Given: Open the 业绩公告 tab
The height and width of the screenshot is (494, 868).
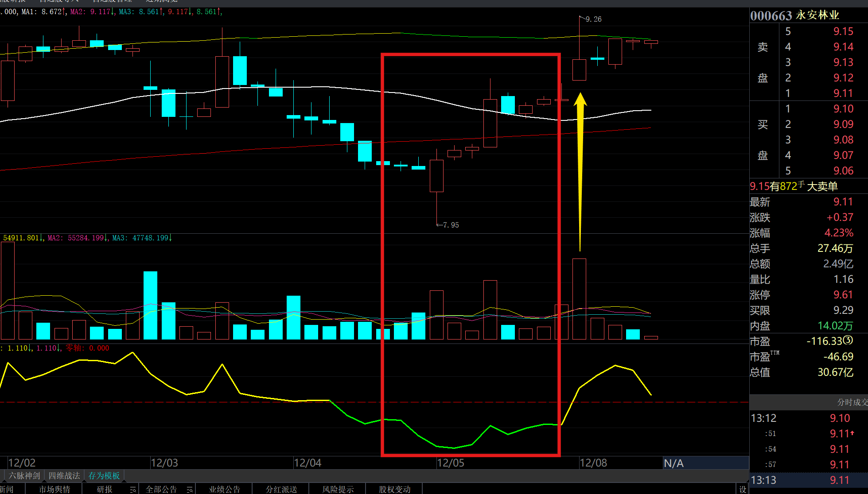Looking at the screenshot, I should coord(225,489).
